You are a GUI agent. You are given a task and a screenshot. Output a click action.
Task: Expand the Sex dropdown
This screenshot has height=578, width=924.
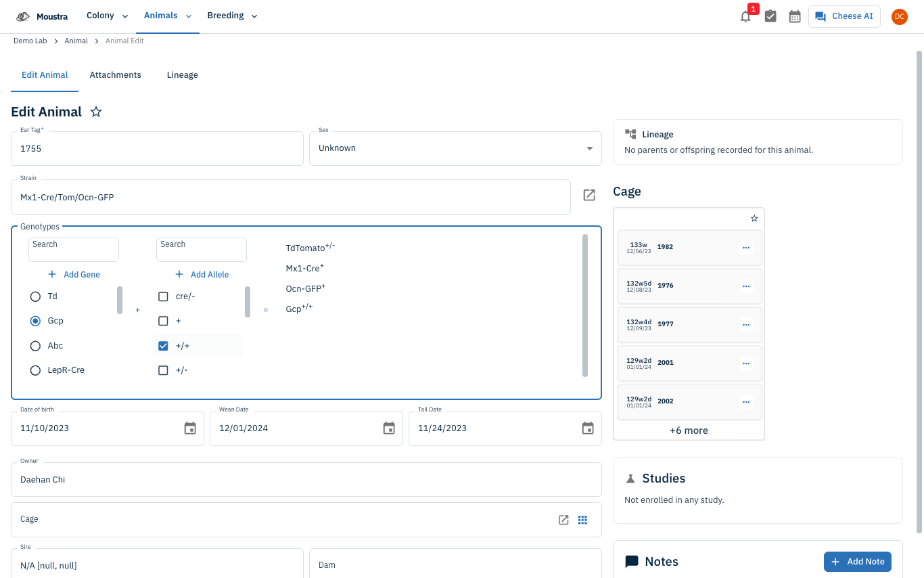click(455, 148)
